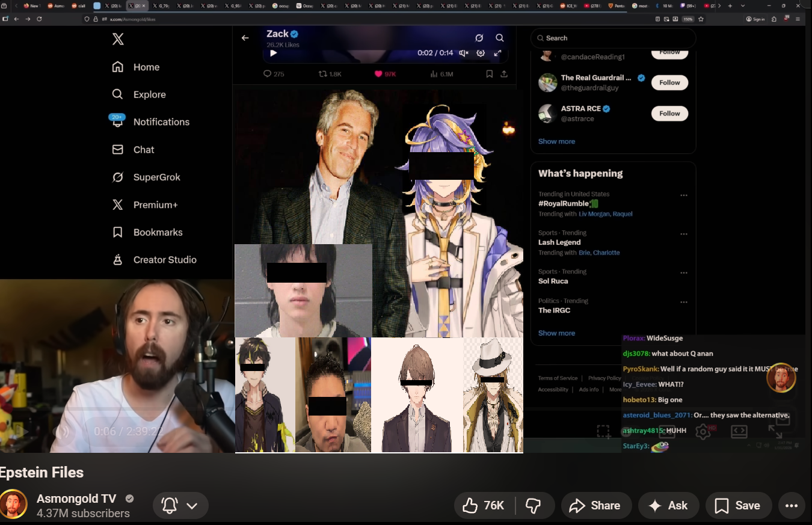Open the #RoyalRumble trending topic
812x525 pixels.
(x=568, y=204)
